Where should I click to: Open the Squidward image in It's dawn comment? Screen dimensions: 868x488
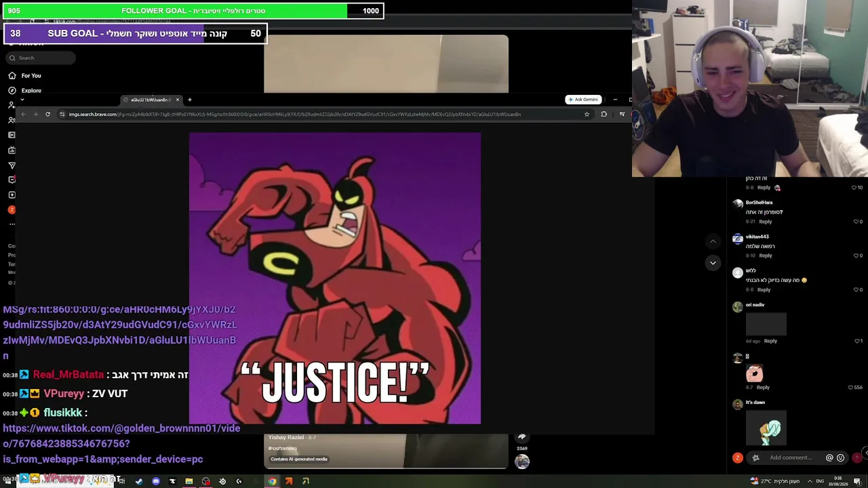point(766,428)
